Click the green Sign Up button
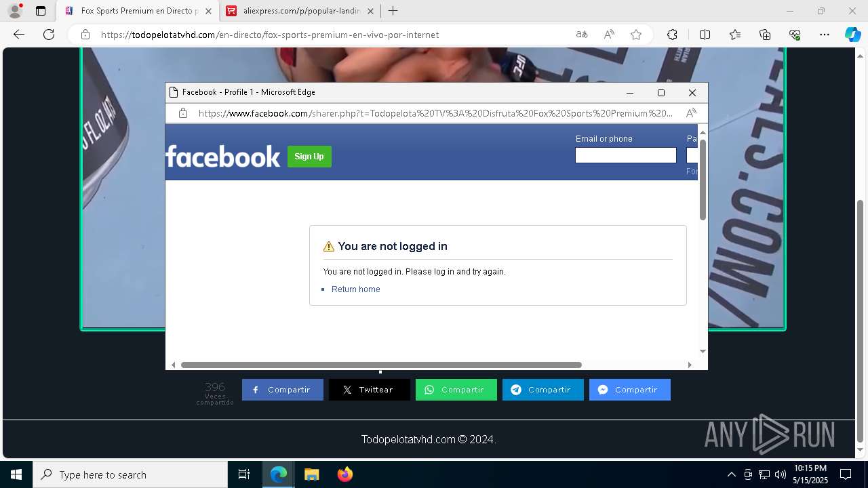The height and width of the screenshot is (488, 868). 309,157
